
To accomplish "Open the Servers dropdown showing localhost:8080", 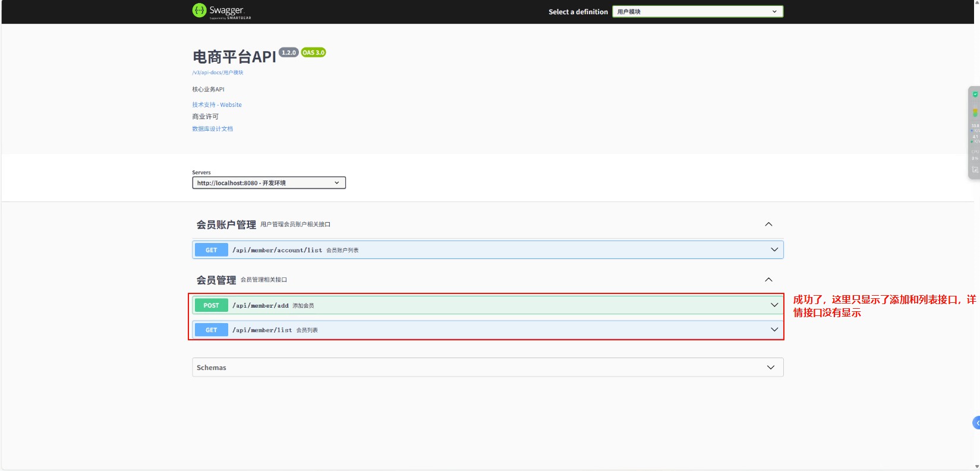I will pos(269,183).
